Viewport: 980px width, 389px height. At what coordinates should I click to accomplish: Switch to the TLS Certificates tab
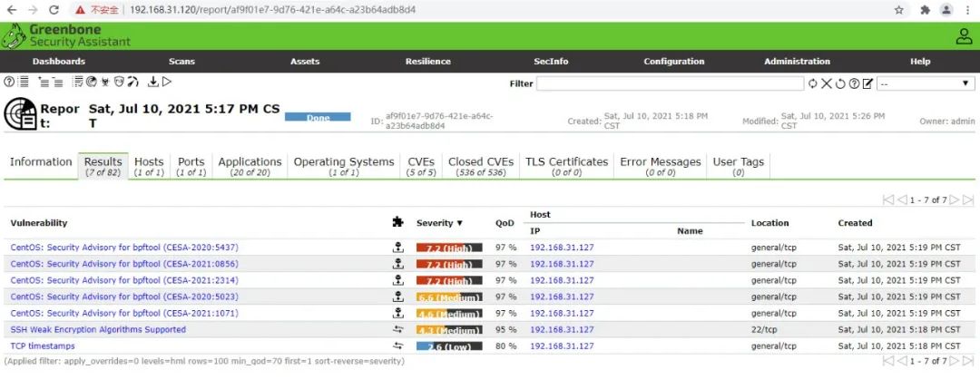(x=566, y=166)
